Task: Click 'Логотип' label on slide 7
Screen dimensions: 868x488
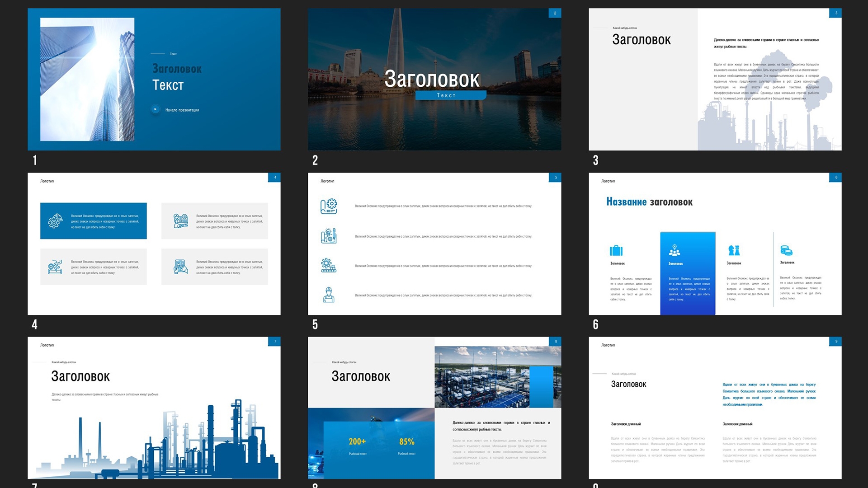Action: 47,345
